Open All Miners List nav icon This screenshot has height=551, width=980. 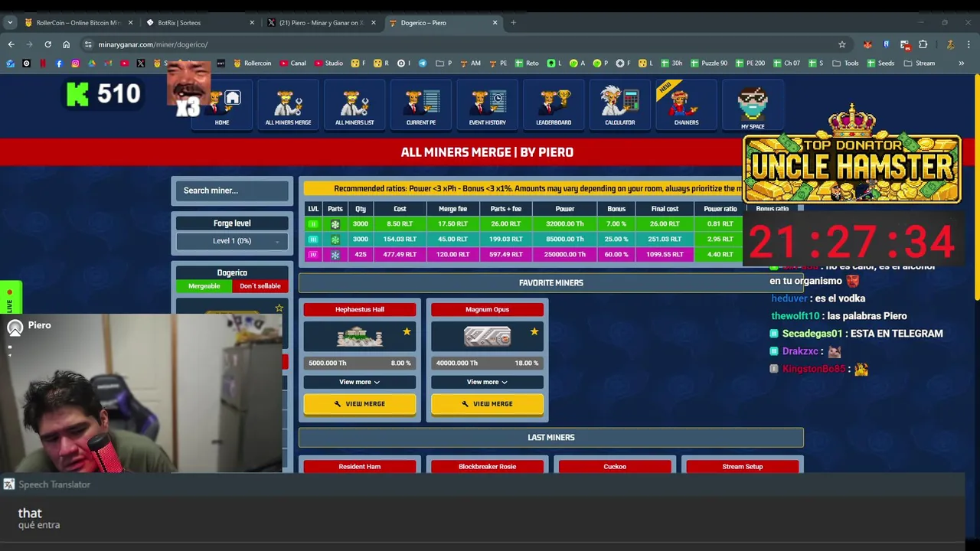click(x=354, y=106)
